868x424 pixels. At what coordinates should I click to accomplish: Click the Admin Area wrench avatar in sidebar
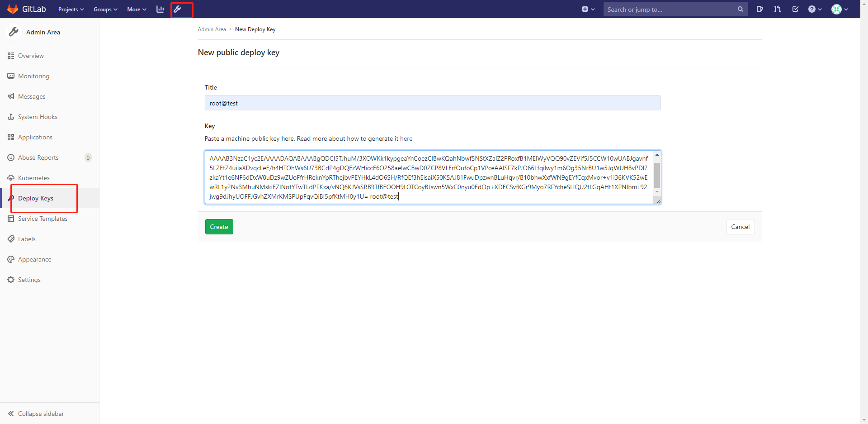pos(14,32)
